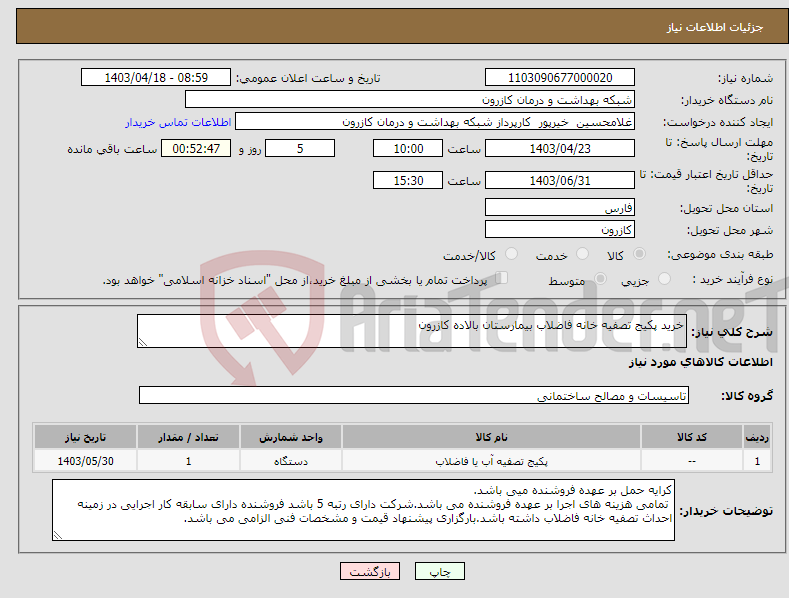
Task: Click the طبقه بندی موضوعی label
Action: click(720, 255)
